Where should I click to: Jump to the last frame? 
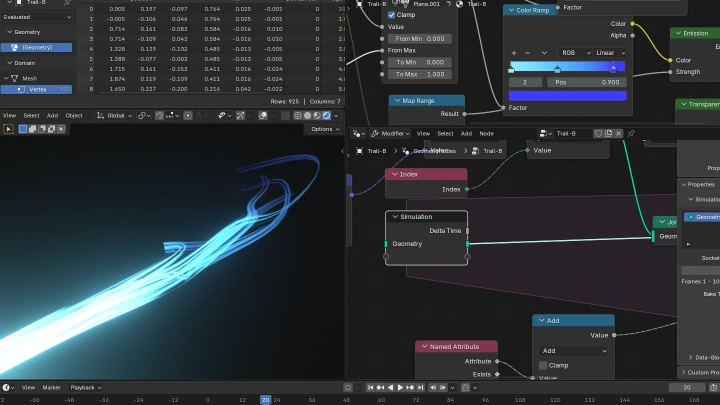coord(421,388)
